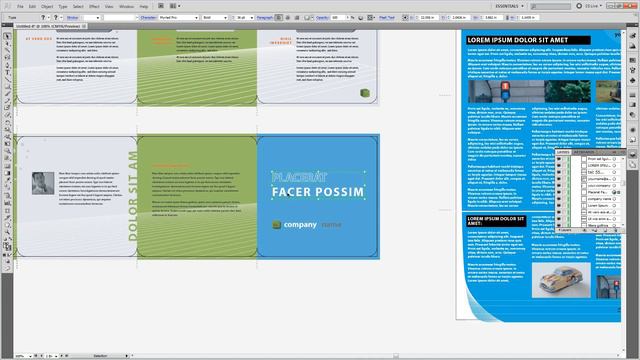
Task: Hide the 'company name' layer item
Action: 559,199
